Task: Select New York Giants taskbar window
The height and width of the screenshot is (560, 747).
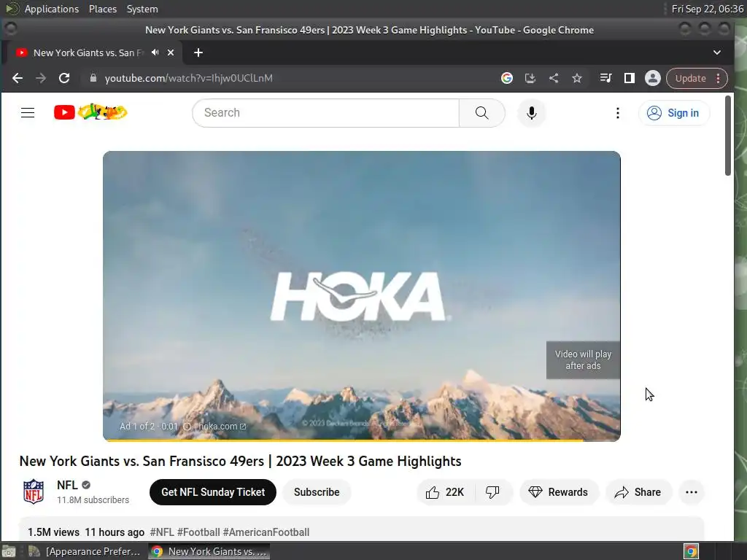Action: (x=209, y=551)
